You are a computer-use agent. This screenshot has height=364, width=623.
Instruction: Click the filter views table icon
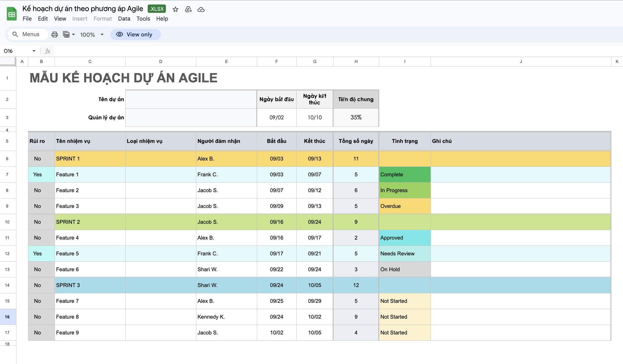[66, 35]
